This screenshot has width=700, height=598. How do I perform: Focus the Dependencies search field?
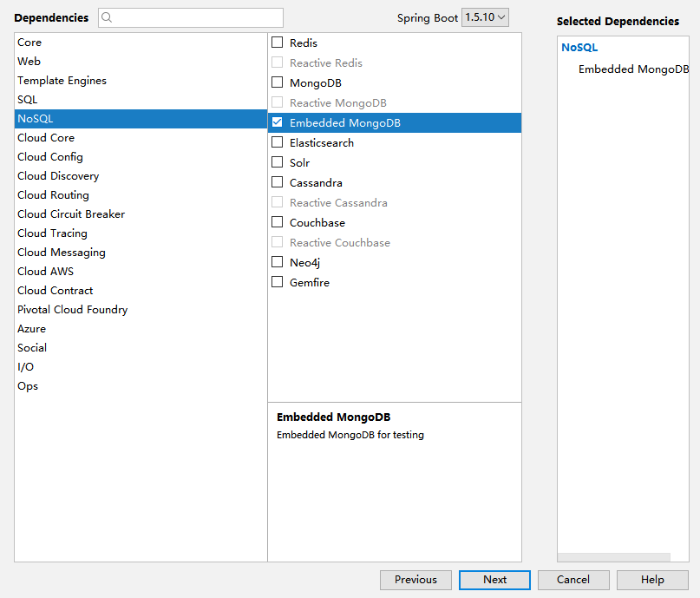tap(191, 18)
